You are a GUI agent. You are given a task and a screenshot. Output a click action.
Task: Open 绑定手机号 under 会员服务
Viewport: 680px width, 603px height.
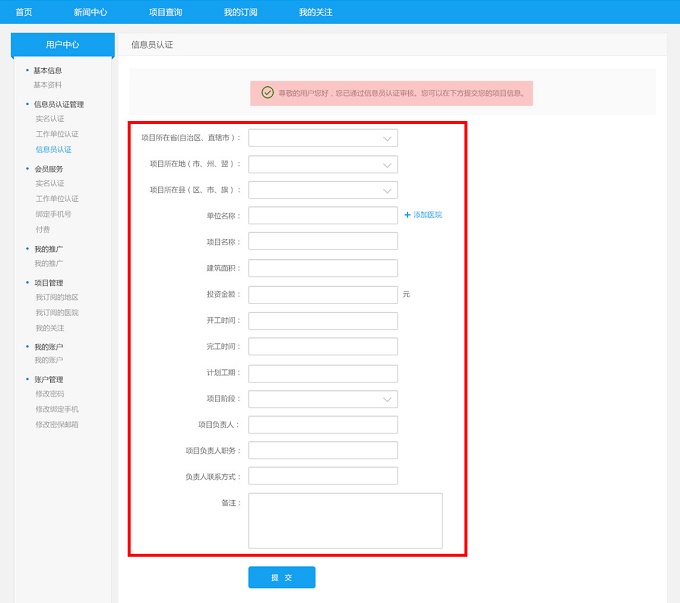pos(53,214)
